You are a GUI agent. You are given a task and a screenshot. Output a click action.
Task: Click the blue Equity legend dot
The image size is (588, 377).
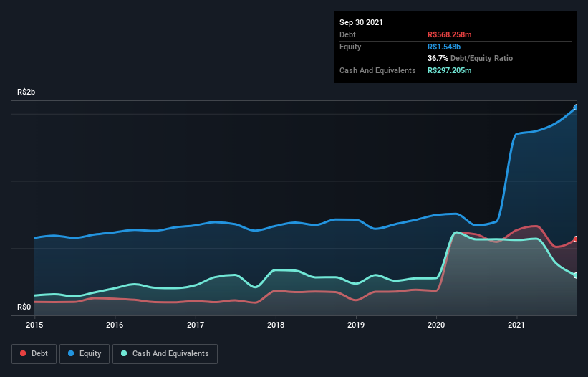coord(71,353)
